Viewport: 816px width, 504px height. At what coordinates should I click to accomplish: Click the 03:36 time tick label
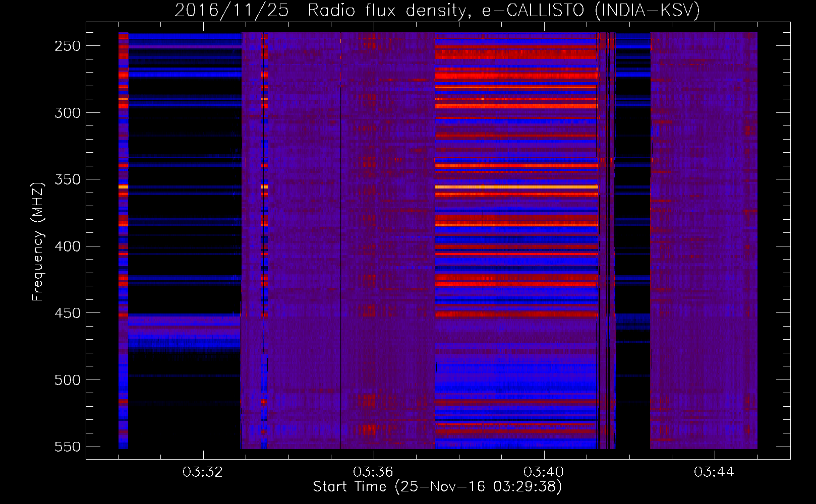[373, 472]
